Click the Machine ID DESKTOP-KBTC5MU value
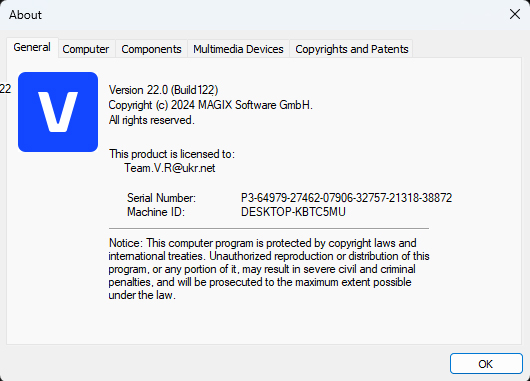 [293, 212]
